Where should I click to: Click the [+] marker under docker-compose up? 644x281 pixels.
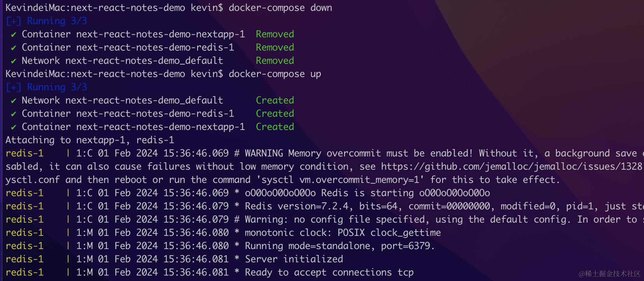pyautogui.click(x=14, y=88)
